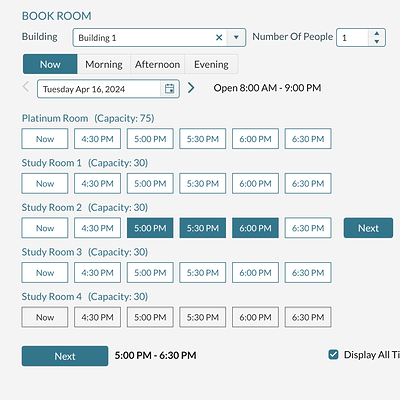The image size is (400, 400).
Task: Deselect the 5:30 PM slot in Study Room 2
Action: point(203,228)
